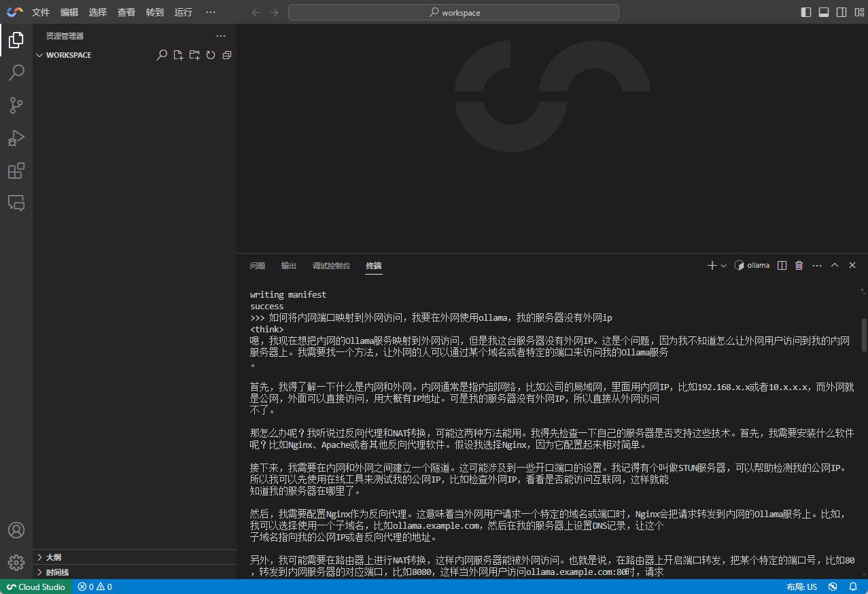Image resolution: width=868 pixels, height=594 pixels.
Task: Create a new file in Explorer
Action: [x=178, y=55]
